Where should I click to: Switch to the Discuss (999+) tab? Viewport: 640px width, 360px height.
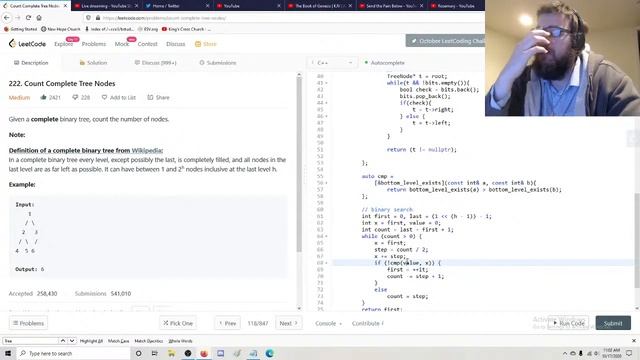[x=156, y=63]
